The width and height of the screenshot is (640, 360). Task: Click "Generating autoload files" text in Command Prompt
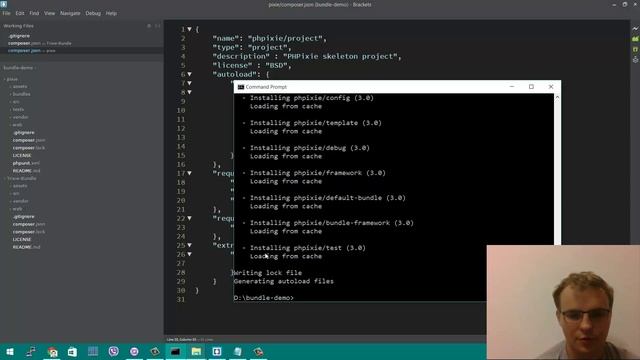coord(283,281)
